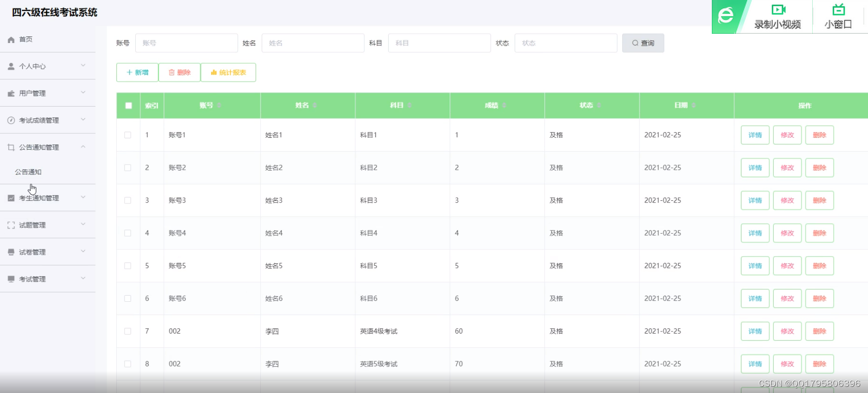The width and height of the screenshot is (868, 393).
Task: Click 修改 for 账号5 row
Action: point(787,266)
